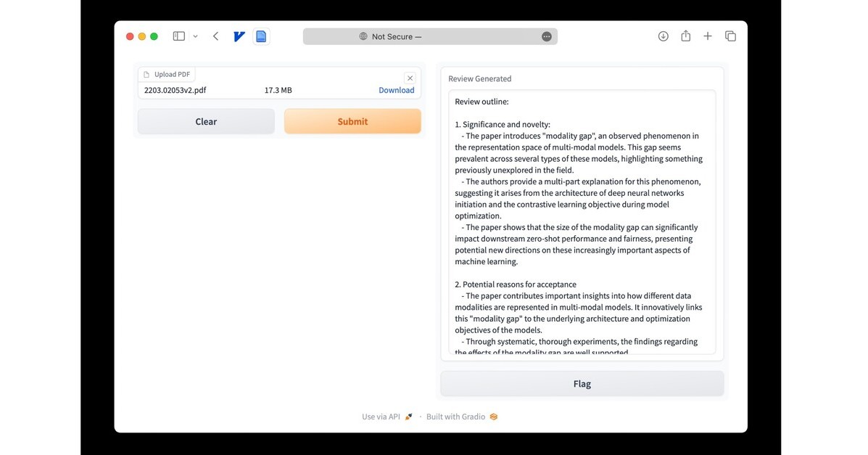Open the blue V extension icon
This screenshot has height=455, width=868.
pos(239,36)
